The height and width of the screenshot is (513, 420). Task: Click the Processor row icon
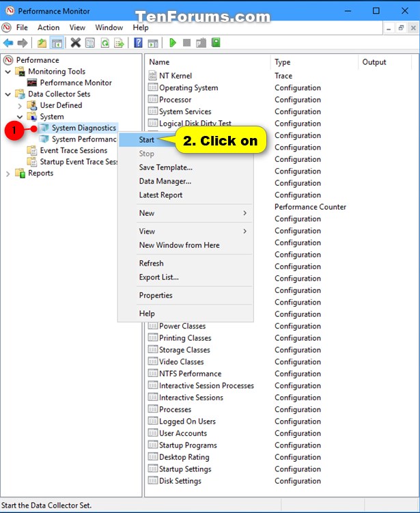tap(152, 99)
